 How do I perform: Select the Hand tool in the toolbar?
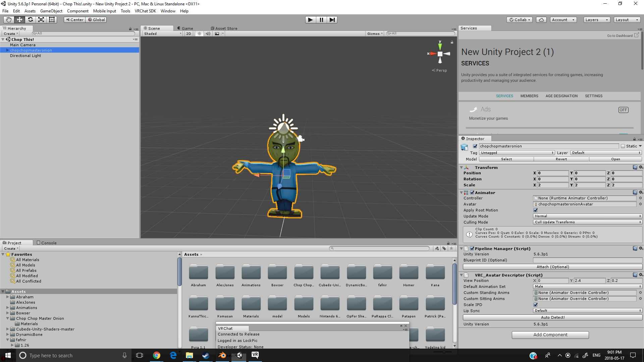point(9,20)
